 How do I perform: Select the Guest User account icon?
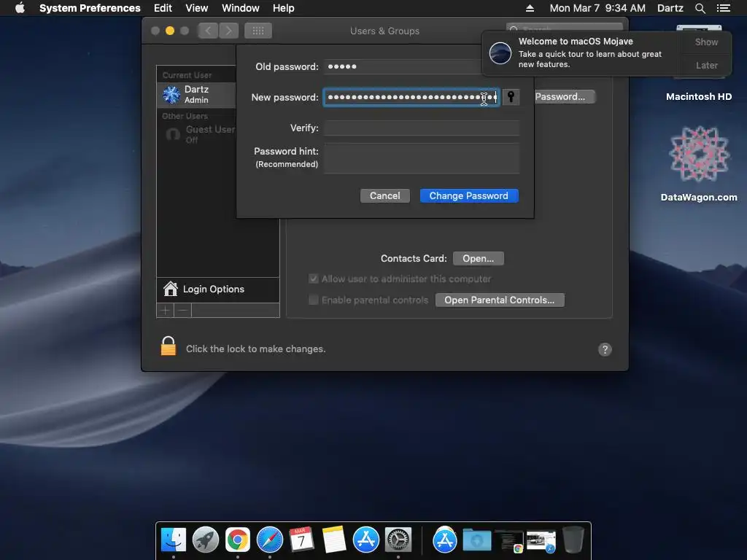click(x=173, y=134)
